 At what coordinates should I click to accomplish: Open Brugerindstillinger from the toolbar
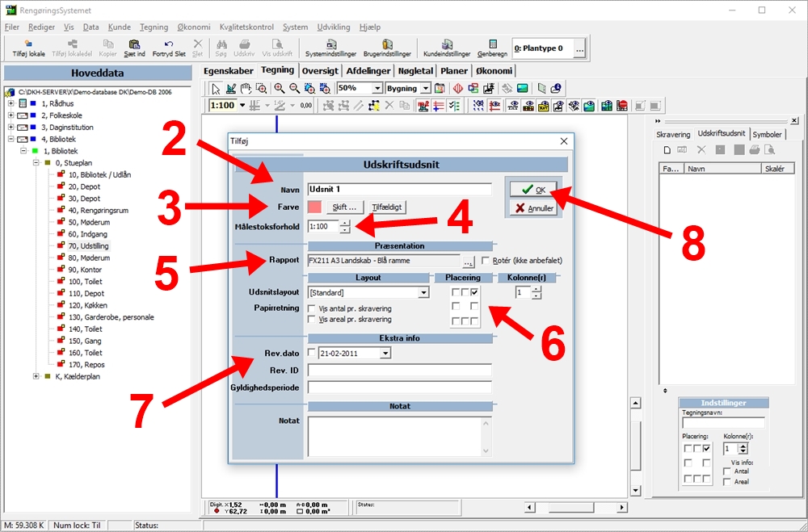click(x=388, y=48)
